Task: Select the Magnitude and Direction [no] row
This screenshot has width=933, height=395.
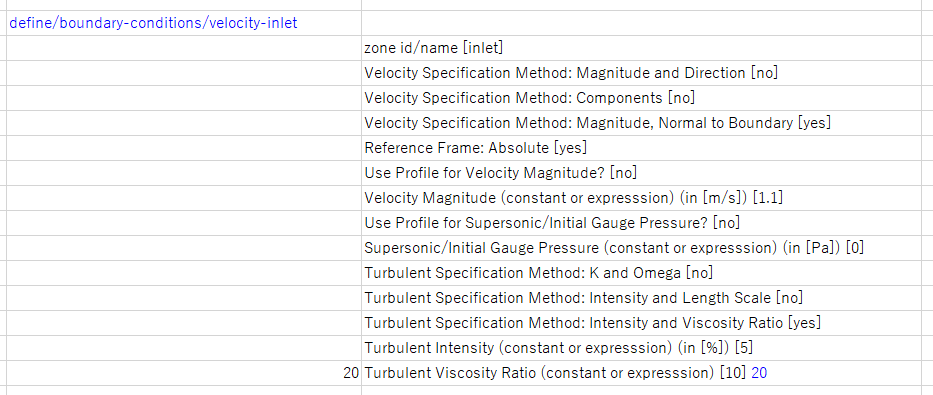Action: (x=647, y=73)
